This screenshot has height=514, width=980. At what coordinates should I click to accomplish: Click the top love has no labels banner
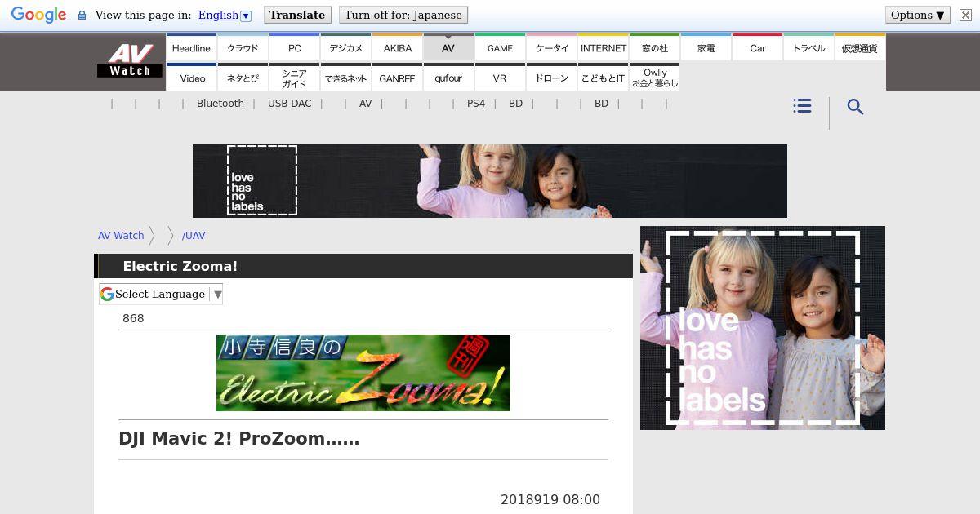tap(490, 181)
